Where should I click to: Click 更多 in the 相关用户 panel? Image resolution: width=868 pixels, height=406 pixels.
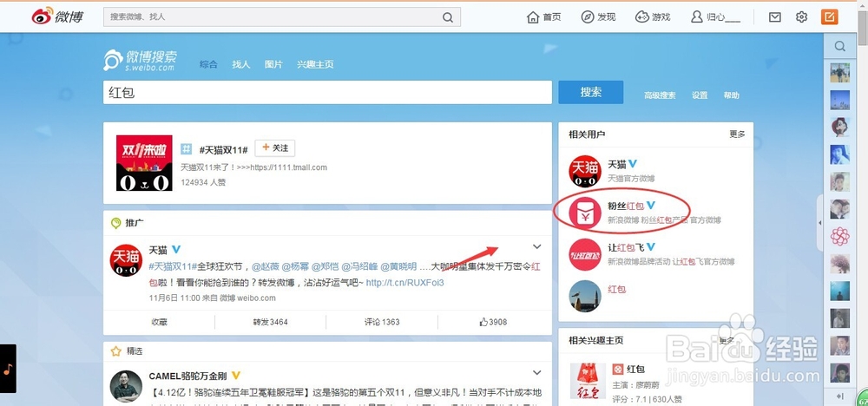(737, 134)
